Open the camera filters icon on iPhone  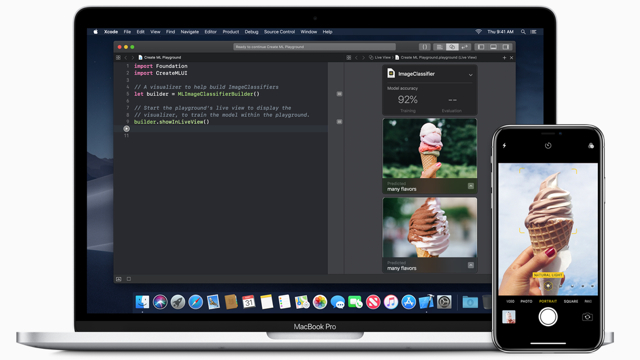click(591, 146)
